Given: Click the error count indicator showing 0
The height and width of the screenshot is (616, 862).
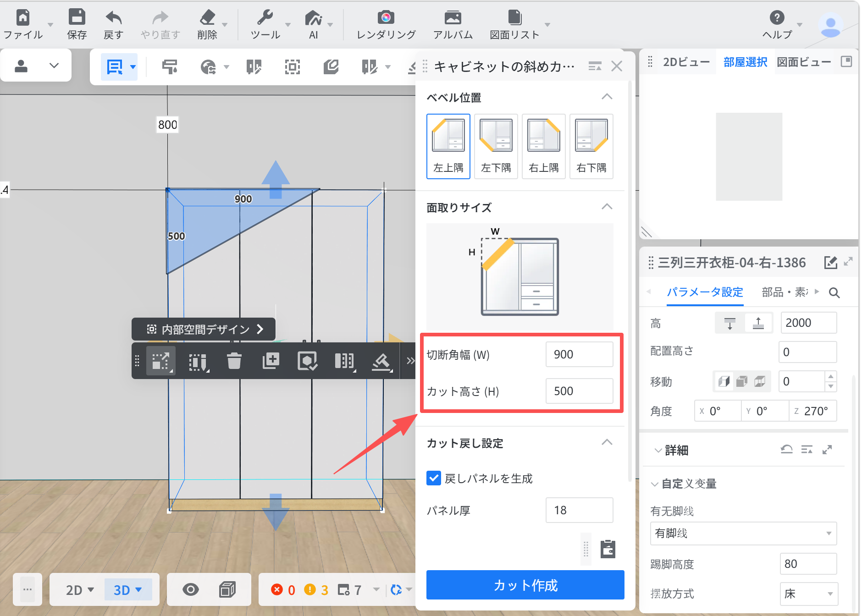Looking at the screenshot, I should click(283, 589).
